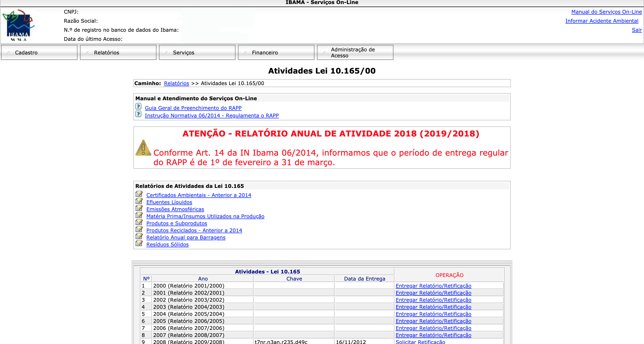The width and height of the screenshot is (644, 344).
Task: Click Entregar Relatório/Retificação for year 2002
Action: pyautogui.click(x=433, y=300)
